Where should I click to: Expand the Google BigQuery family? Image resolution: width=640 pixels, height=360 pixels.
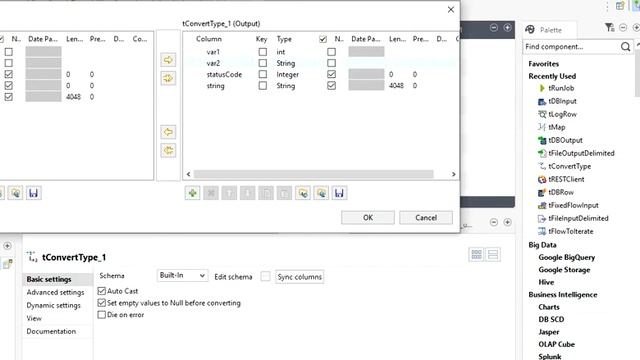point(567,258)
